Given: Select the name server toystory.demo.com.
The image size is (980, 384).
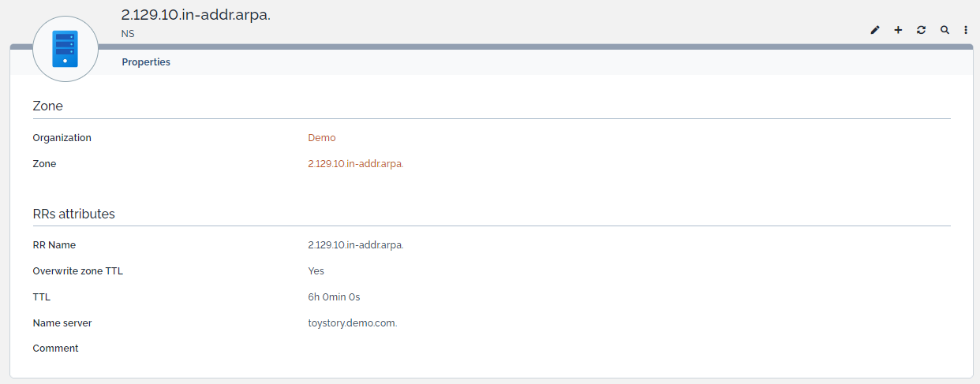Looking at the screenshot, I should tap(352, 323).
